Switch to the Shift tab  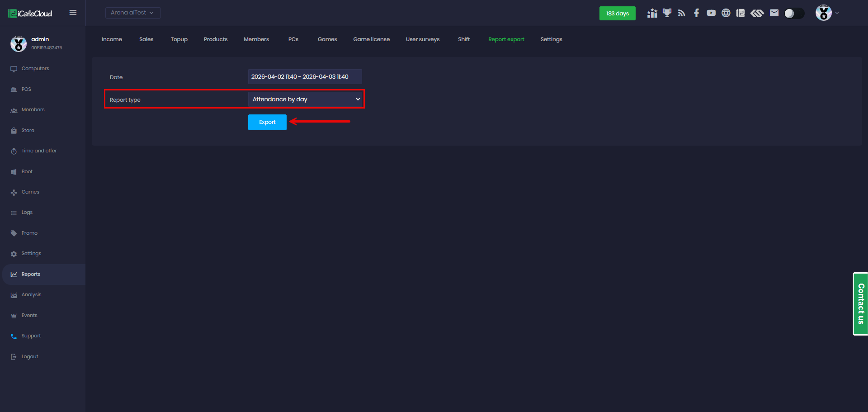click(464, 39)
